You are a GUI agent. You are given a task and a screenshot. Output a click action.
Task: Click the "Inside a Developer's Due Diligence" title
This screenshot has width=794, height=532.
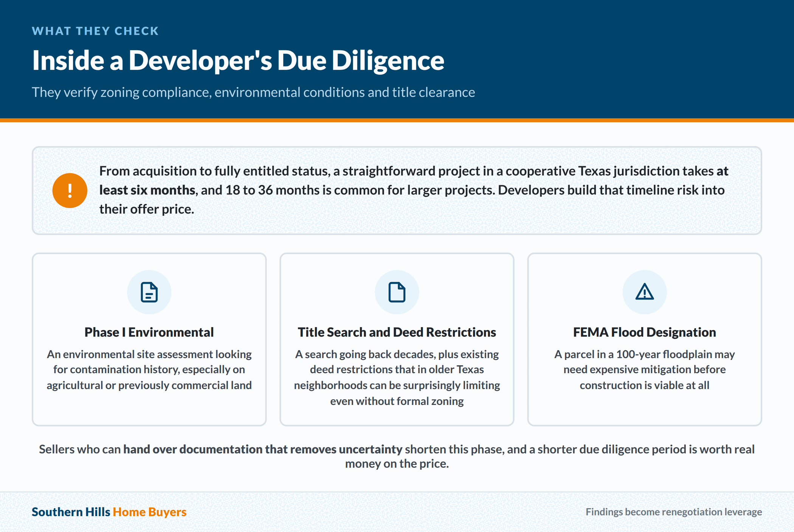pyautogui.click(x=238, y=60)
